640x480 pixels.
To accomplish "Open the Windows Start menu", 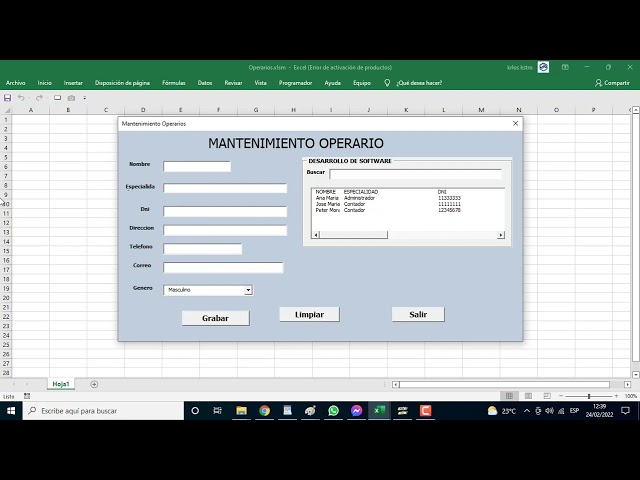I will pos(11,411).
